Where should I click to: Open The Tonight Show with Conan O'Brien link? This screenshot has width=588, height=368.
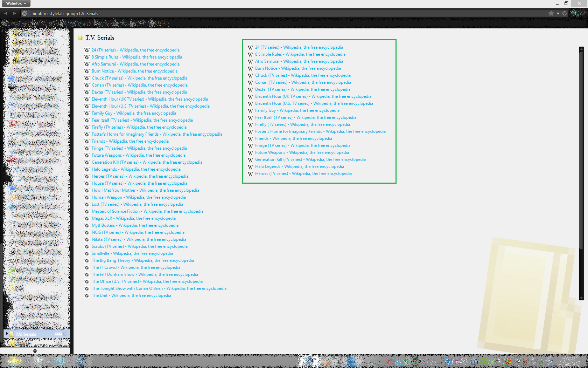tap(159, 288)
